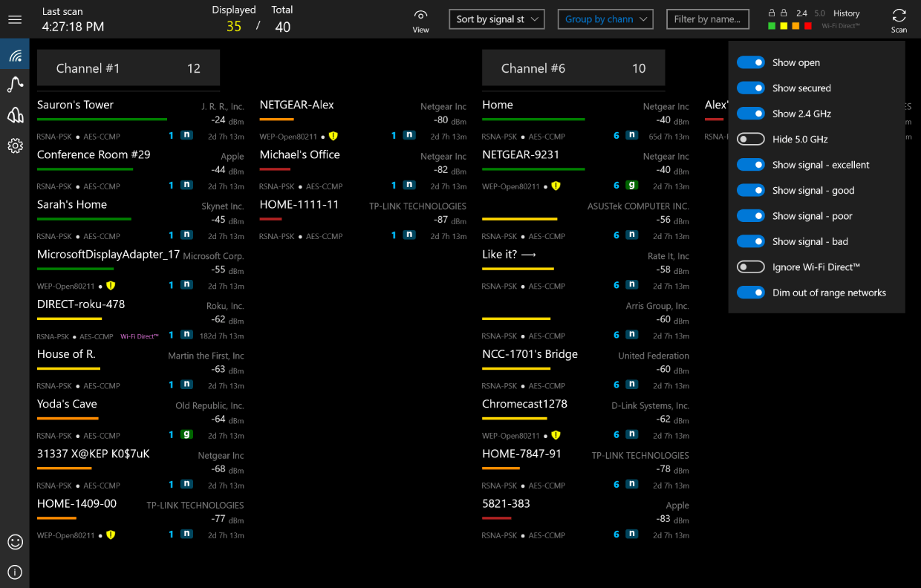Open the signal Analyzer waveform icon

tap(15, 84)
